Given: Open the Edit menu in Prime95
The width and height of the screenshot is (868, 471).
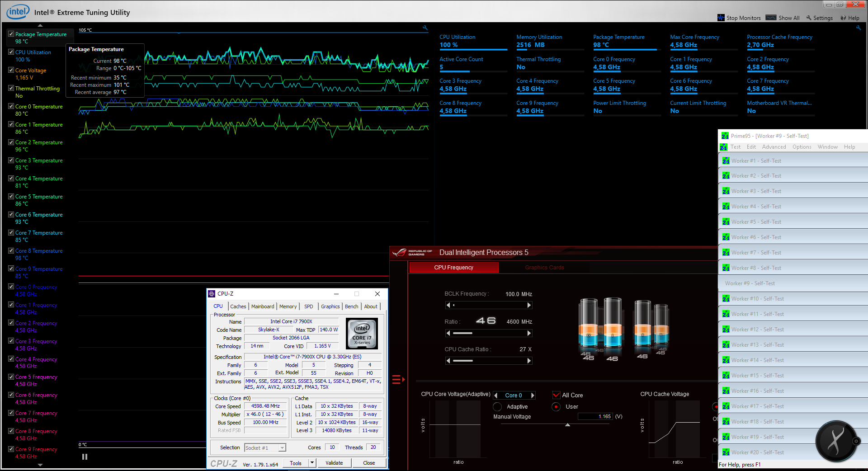Looking at the screenshot, I should (x=751, y=147).
